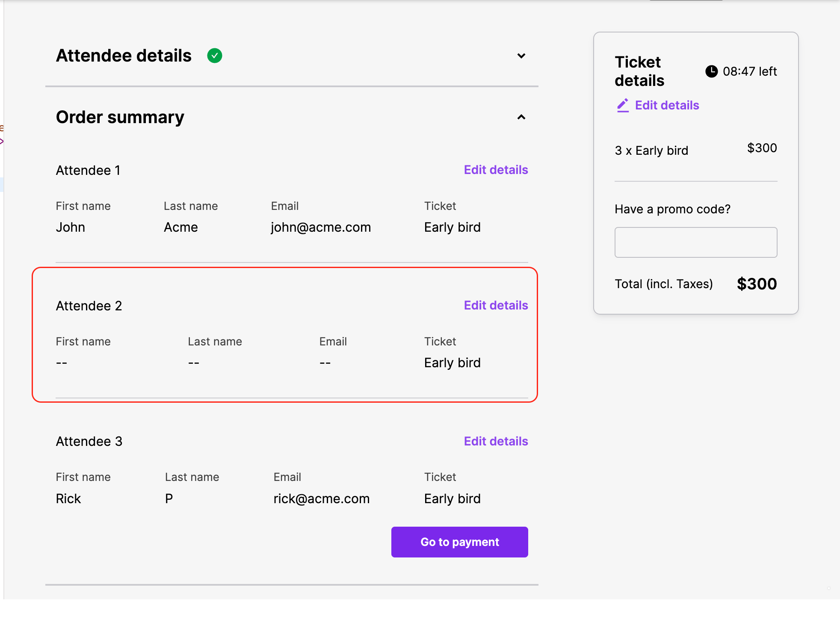Screen dimensions: 840x625
Task: Collapse the Order summary section chevron
Action: pos(521,117)
